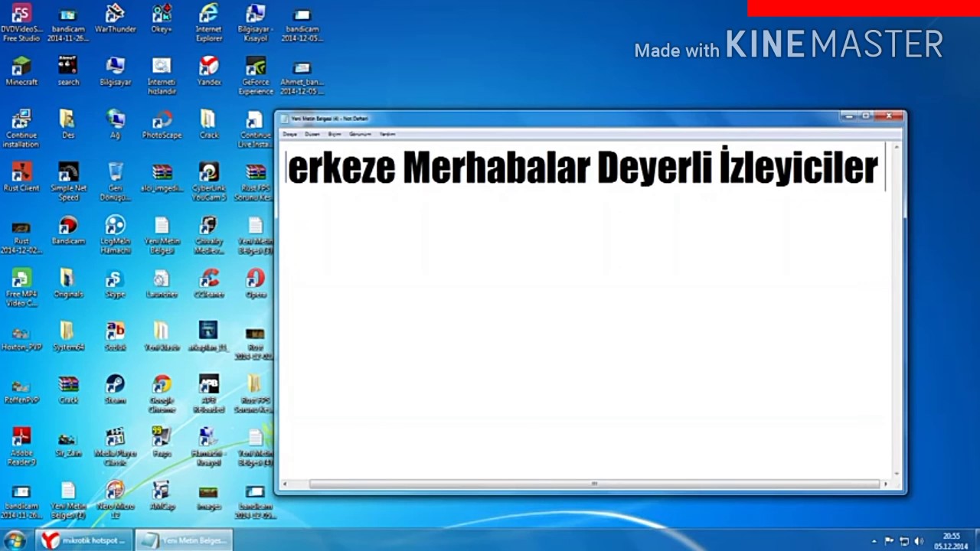The width and height of the screenshot is (980, 551).
Task: Open APB Reloaded desktop shortcut
Action: tap(208, 393)
